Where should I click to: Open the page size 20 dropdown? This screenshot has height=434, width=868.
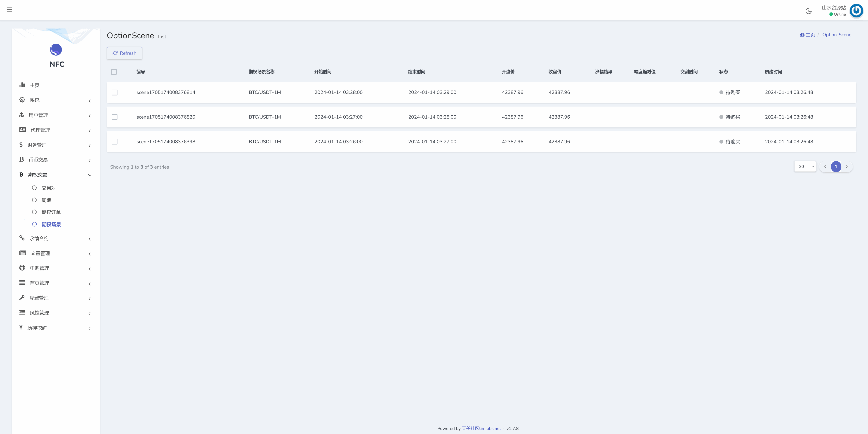(x=805, y=167)
